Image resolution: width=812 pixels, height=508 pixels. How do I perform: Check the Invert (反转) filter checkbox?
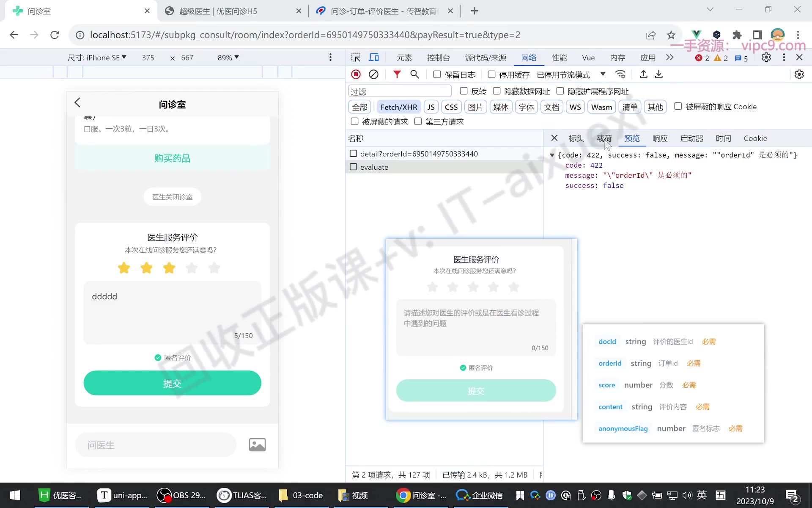pos(464,91)
